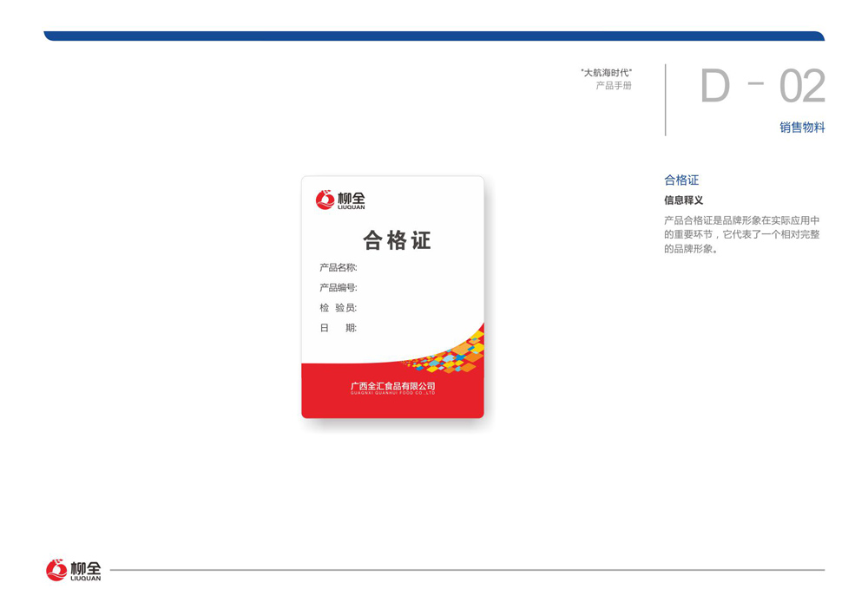Click the red emblem in the card's logo

(325, 200)
